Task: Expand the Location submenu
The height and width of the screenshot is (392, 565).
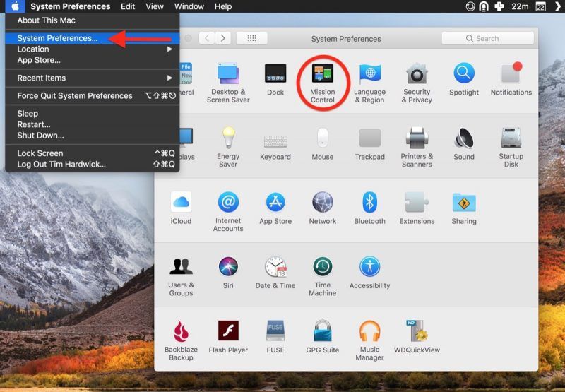Action: (92, 49)
